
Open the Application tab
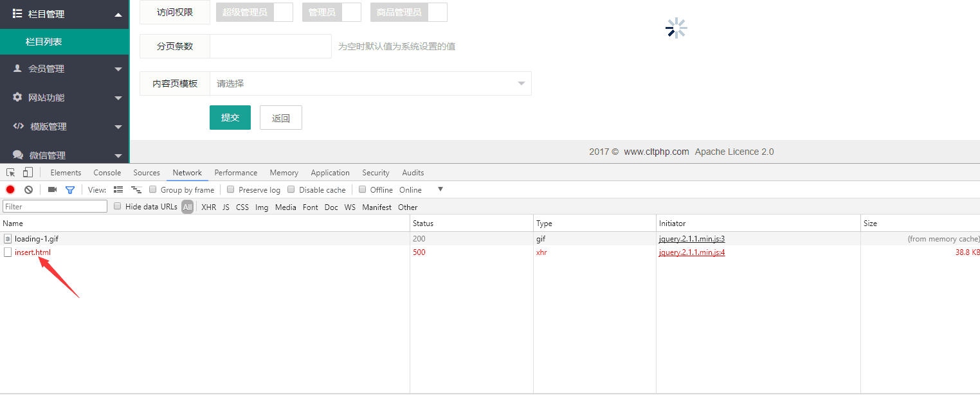331,173
